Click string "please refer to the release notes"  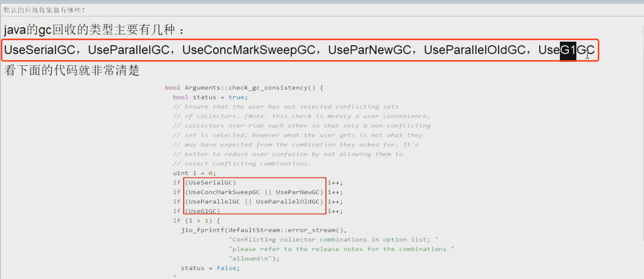click(341, 249)
